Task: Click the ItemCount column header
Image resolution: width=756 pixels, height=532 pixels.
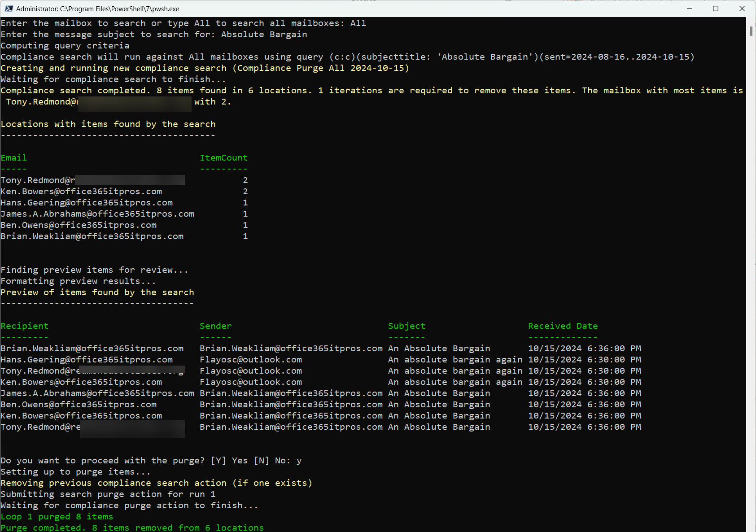Action: pos(223,157)
